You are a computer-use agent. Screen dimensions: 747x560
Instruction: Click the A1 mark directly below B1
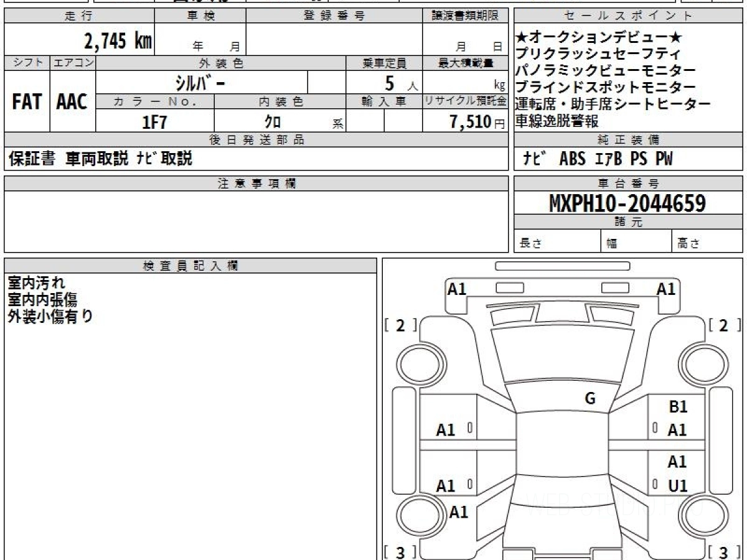(x=677, y=430)
